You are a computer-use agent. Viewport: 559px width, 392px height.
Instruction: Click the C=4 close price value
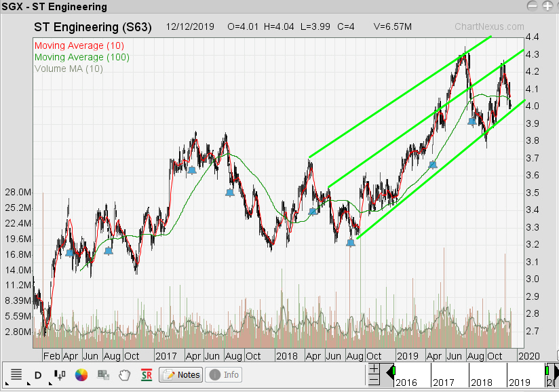coord(346,26)
